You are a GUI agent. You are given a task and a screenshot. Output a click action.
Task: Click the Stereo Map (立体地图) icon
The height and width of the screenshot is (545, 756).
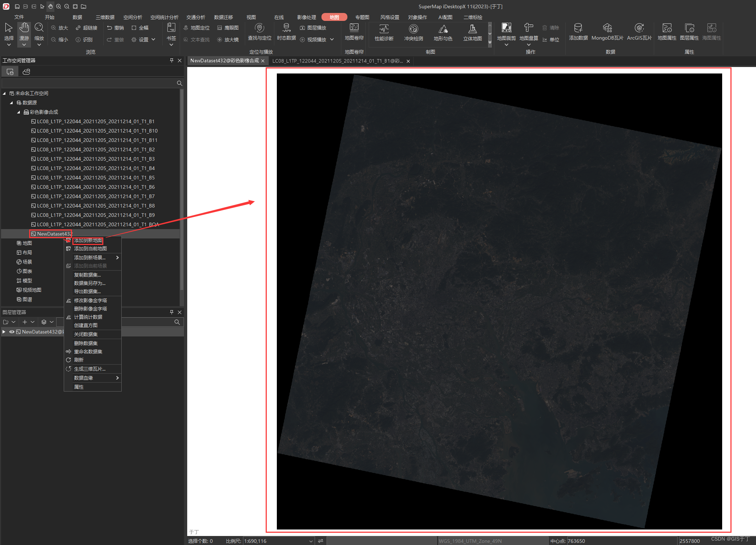472,30
